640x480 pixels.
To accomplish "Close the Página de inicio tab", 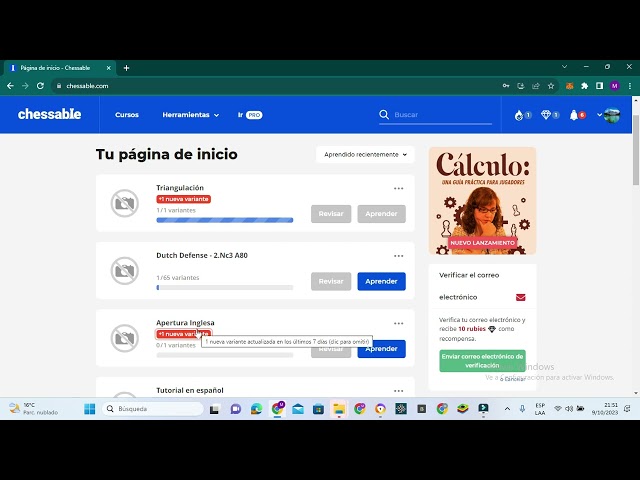I will click(x=109, y=68).
